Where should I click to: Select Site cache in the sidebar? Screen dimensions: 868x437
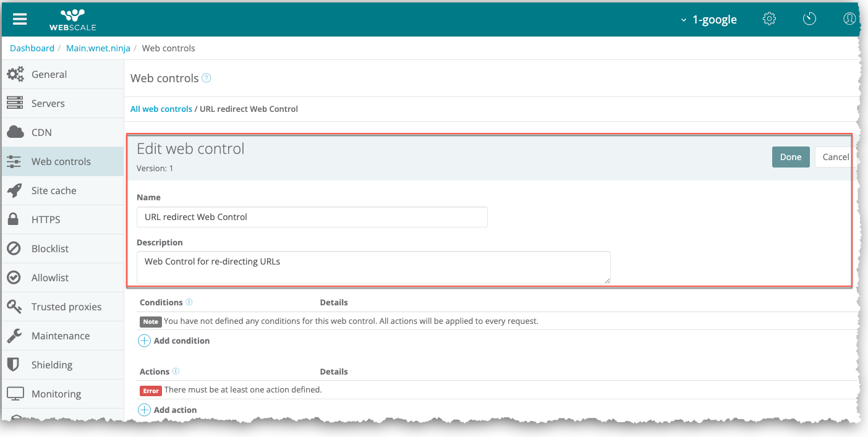click(54, 190)
